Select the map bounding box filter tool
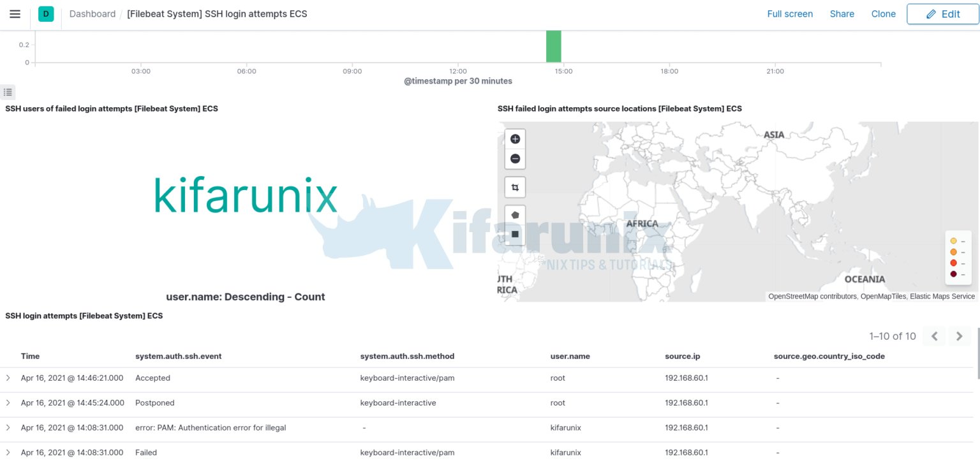Image resolution: width=980 pixels, height=463 pixels. 514,187
